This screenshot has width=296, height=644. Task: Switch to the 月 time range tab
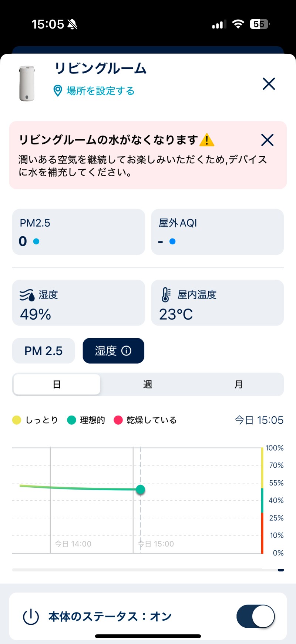pyautogui.click(x=239, y=384)
